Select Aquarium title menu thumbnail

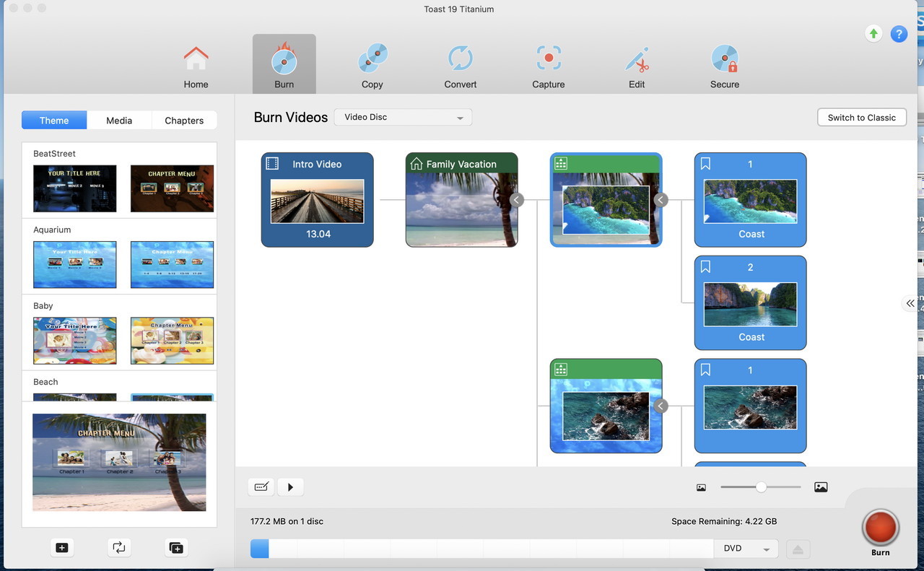pos(75,264)
